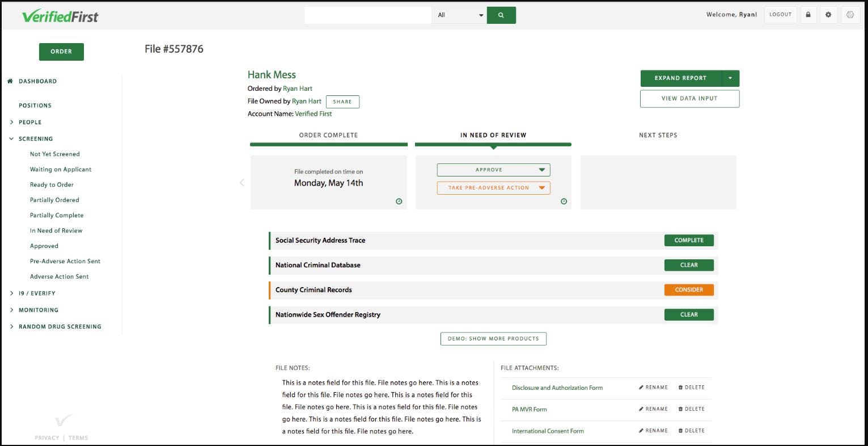868x446 pixels.
Task: Open the Approve dropdown arrow
Action: pos(541,169)
